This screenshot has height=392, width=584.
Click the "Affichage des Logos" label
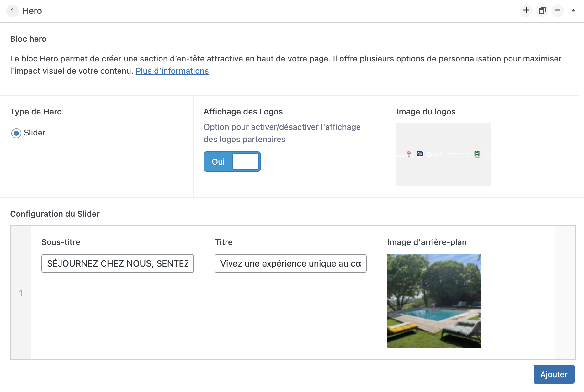click(243, 112)
